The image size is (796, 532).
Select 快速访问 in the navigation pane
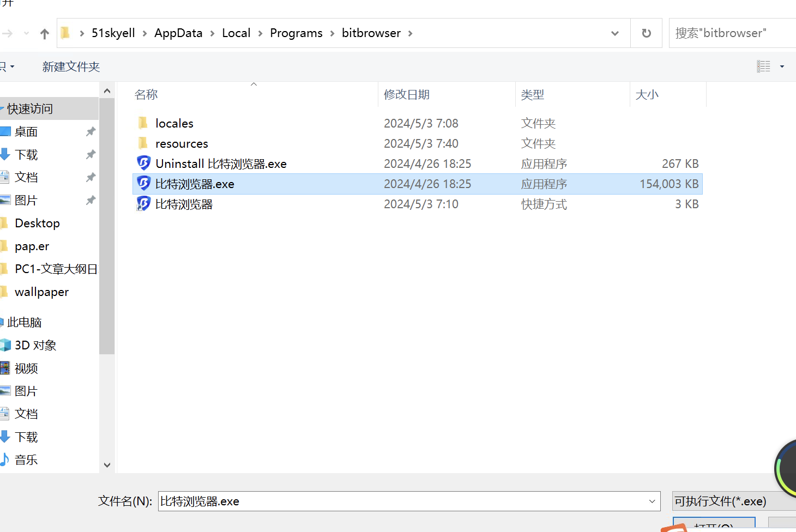[30, 109]
